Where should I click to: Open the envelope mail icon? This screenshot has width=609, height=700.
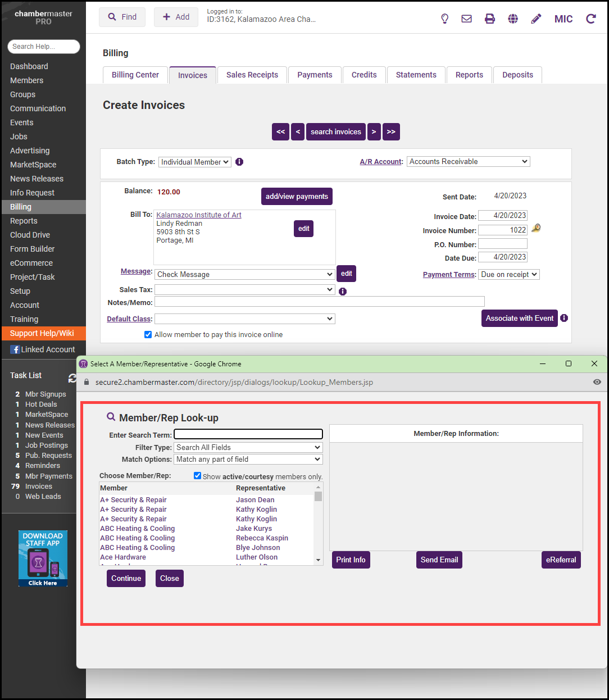(466, 19)
